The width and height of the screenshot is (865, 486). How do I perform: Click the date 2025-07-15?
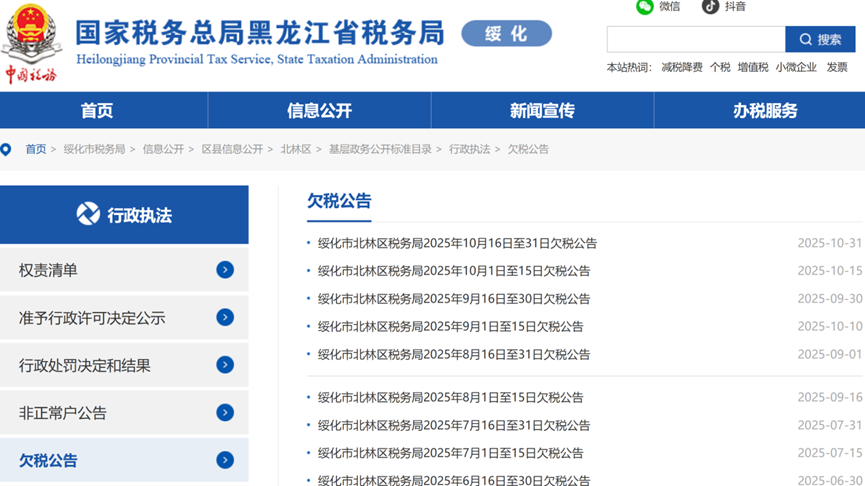point(830,453)
